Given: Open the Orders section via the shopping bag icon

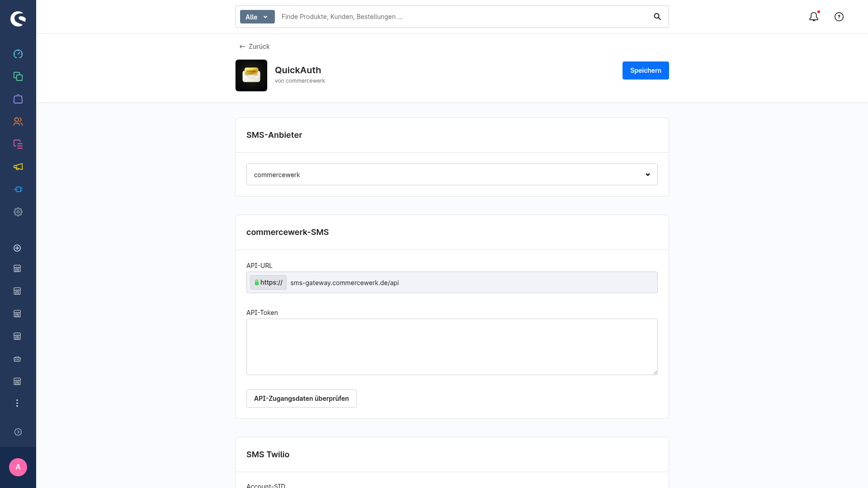Looking at the screenshot, I should pos(18,99).
